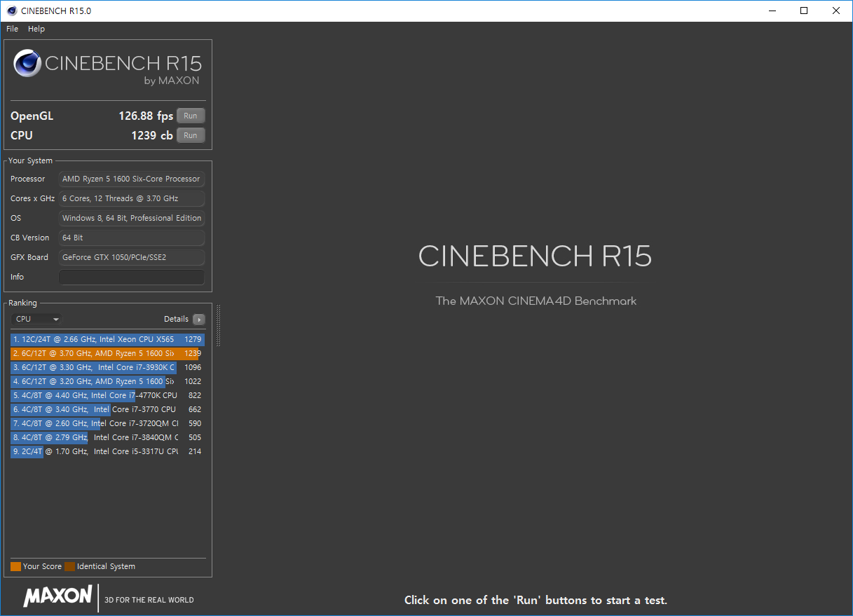Select ranking entry 4 AMD Ryzen 5 1600 at 3.20 GHz
The image size is (853, 616).
(107, 381)
